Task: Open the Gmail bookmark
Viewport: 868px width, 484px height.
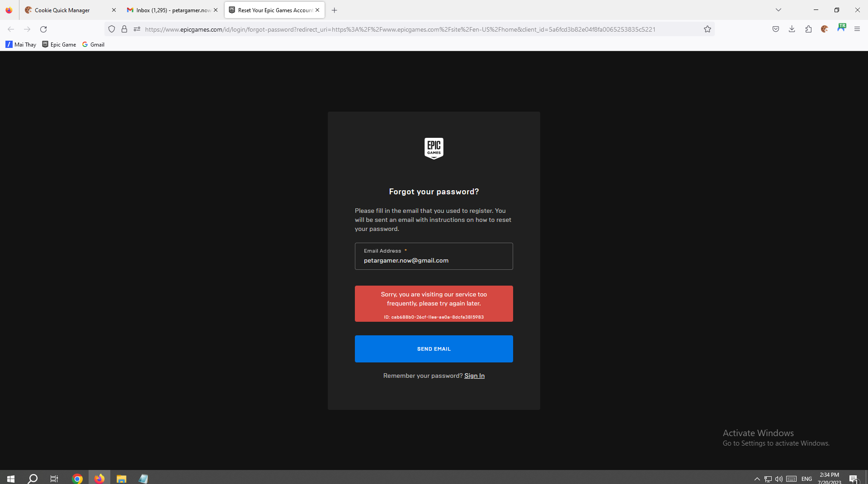Action: pyautogui.click(x=93, y=44)
